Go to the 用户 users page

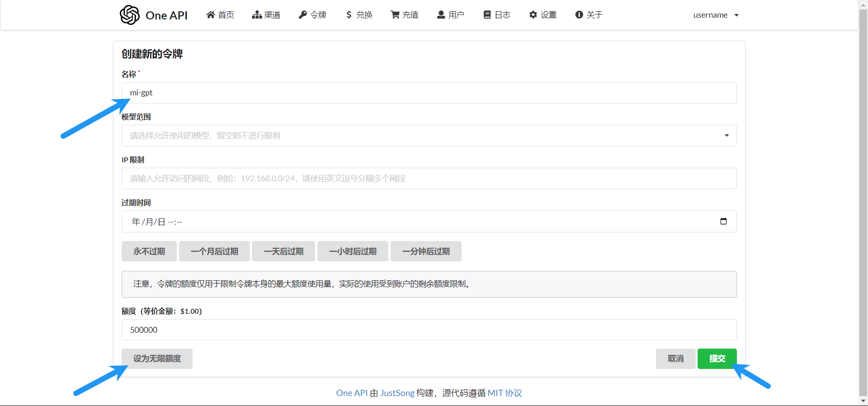[451, 15]
